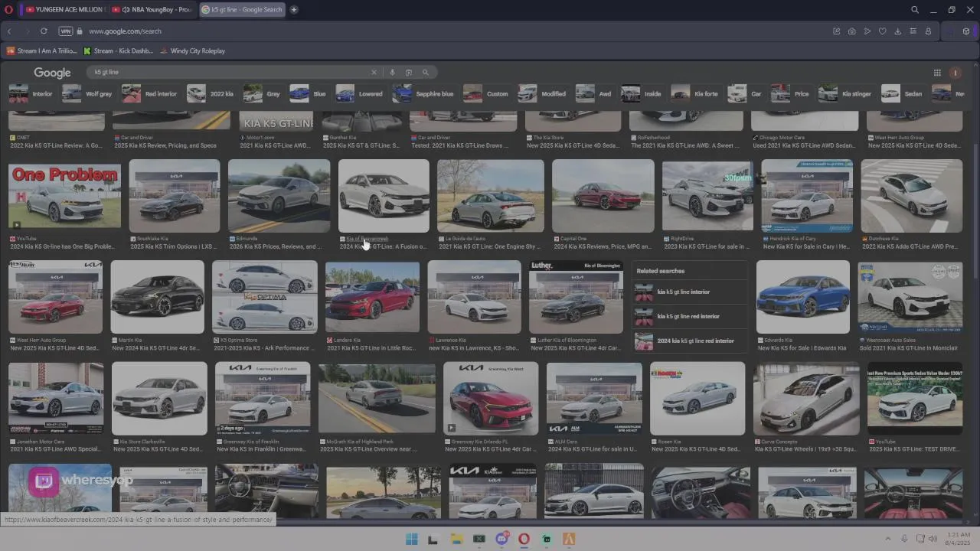This screenshot has height=551, width=980.
Task: Filter images by 'Lowered' chip
Action: 359,93
